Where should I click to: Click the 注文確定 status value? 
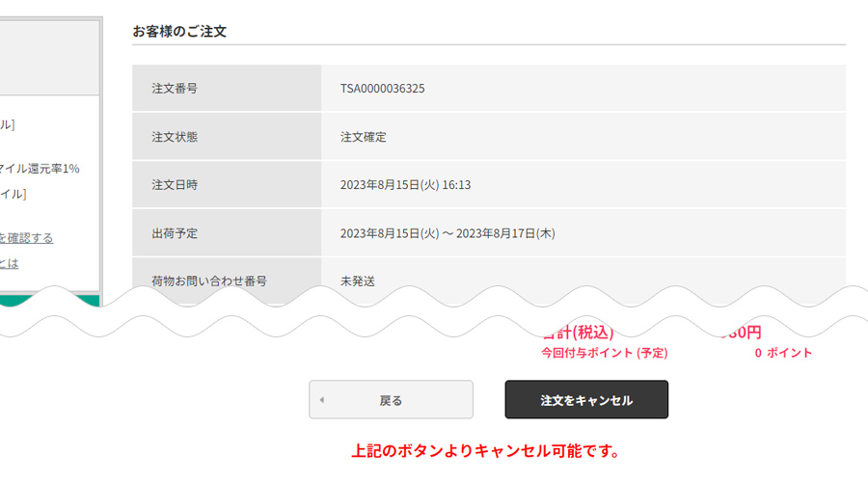click(x=364, y=137)
